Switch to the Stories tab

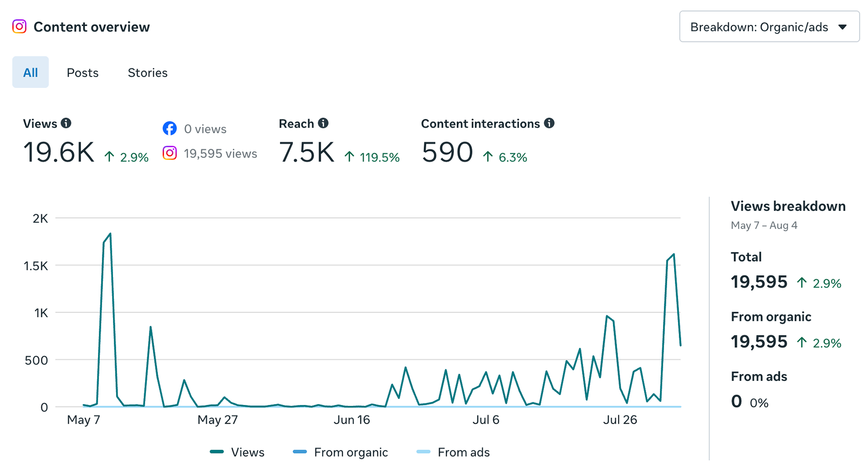click(x=147, y=72)
